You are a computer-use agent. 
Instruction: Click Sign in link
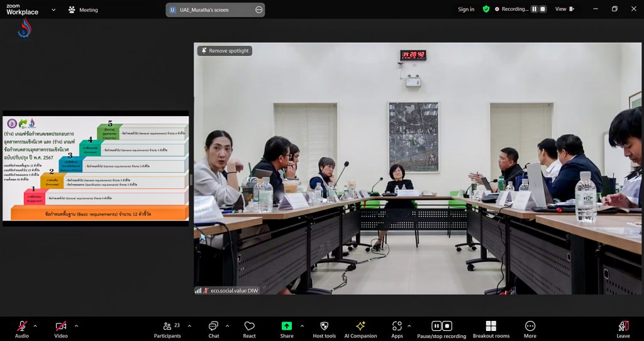[466, 9]
